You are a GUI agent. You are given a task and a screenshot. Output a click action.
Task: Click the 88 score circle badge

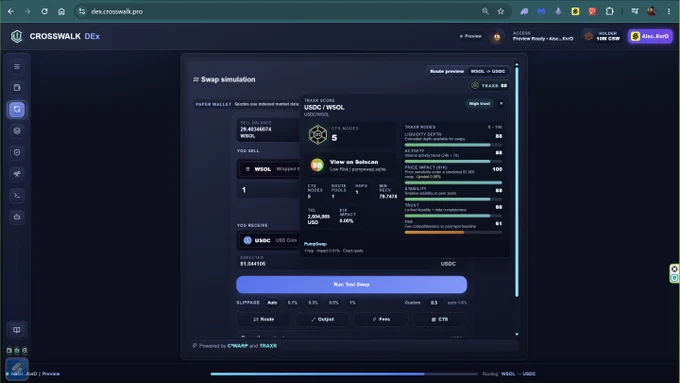click(317, 165)
